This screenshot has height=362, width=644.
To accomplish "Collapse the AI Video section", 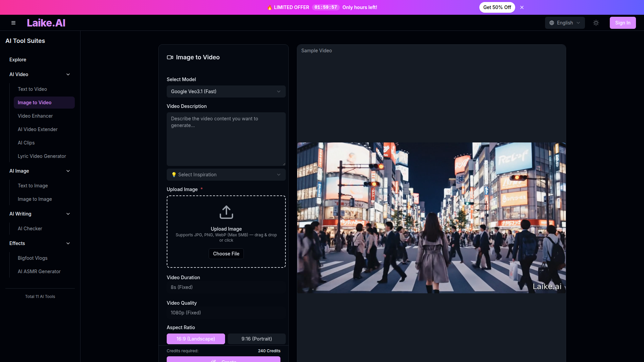I will (x=68, y=74).
